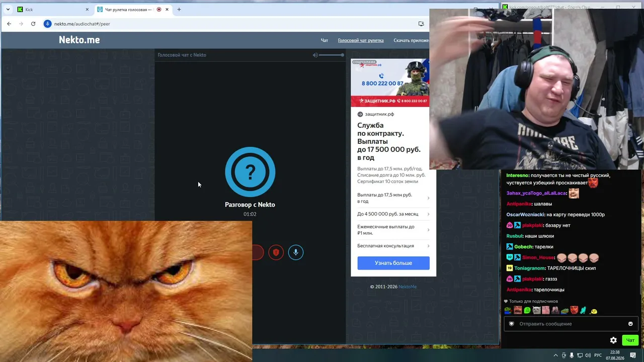Click the Узнать больше ad button
The image size is (644, 362).
pos(393,263)
